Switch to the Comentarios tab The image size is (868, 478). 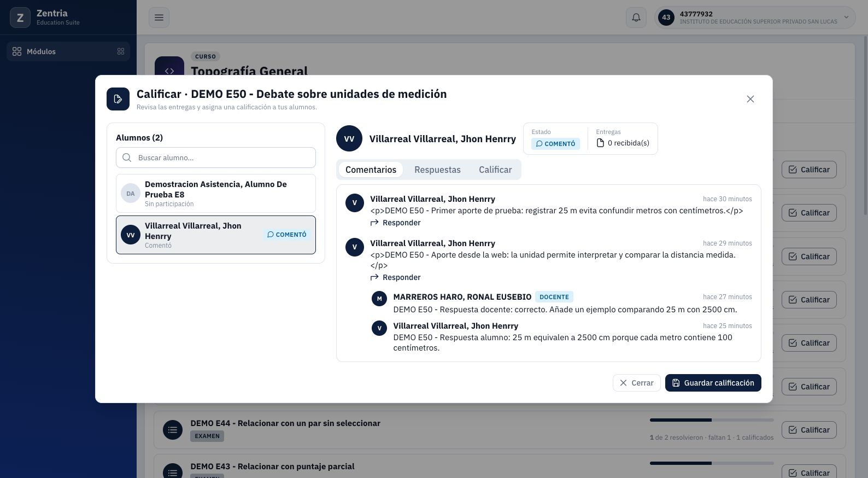coord(371,170)
